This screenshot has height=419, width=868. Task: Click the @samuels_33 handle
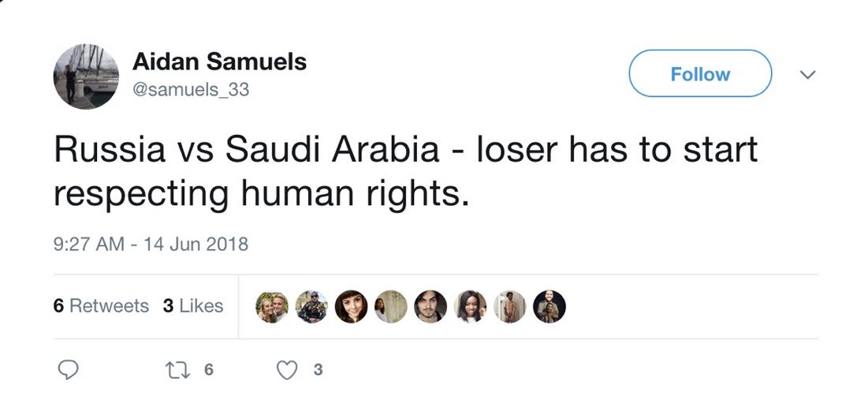click(190, 90)
